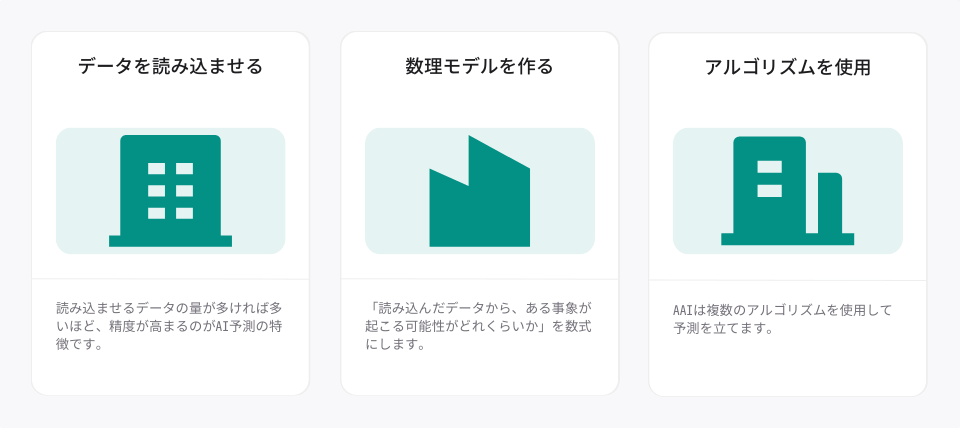
Task: Select the アルゴリズムを使用 heading
Action: pos(787,67)
